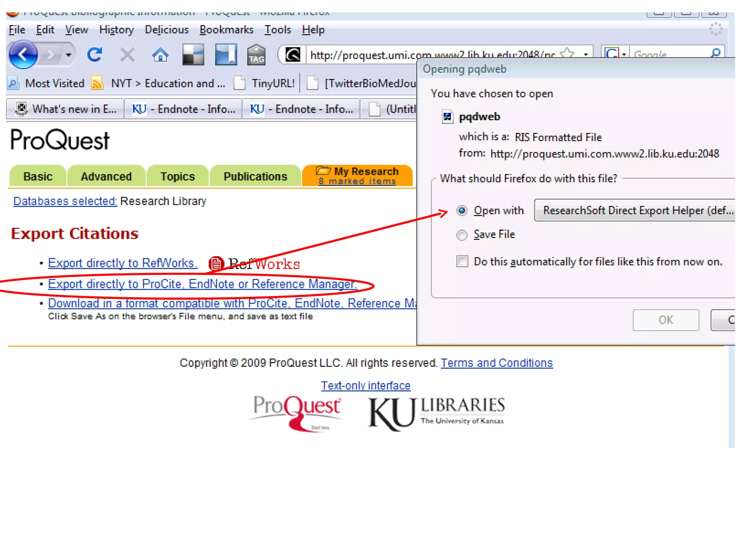
Task: Click the Forward navigation arrow
Action: click(51, 55)
